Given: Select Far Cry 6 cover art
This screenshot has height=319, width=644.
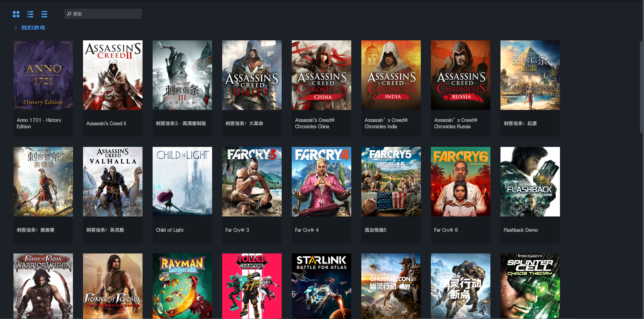Looking at the screenshot, I should [460, 182].
